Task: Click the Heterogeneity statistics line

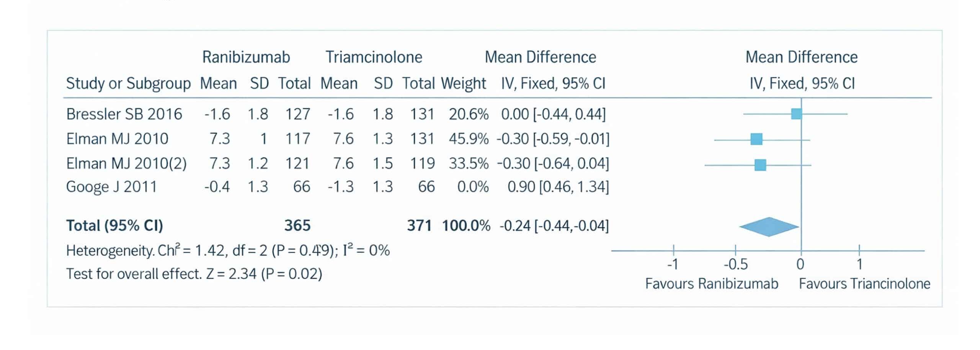Action: (x=228, y=251)
